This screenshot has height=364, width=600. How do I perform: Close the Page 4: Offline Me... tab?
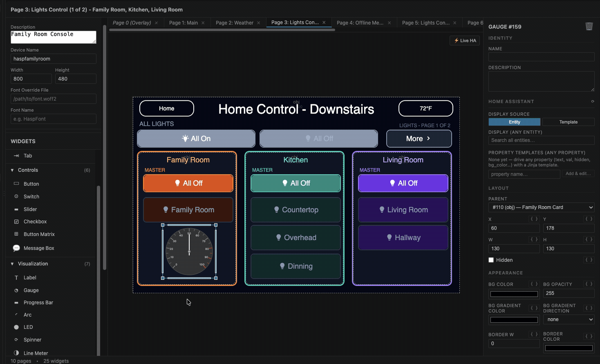389,23
